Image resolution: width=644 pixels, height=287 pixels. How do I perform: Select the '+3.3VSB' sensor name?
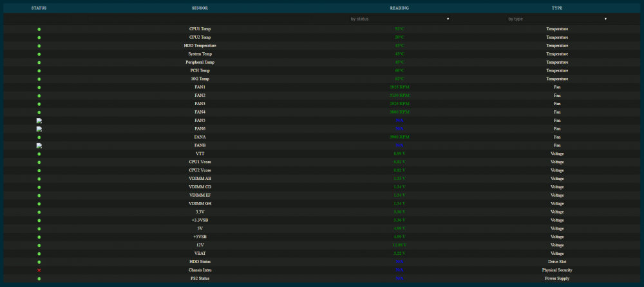pyautogui.click(x=200, y=220)
